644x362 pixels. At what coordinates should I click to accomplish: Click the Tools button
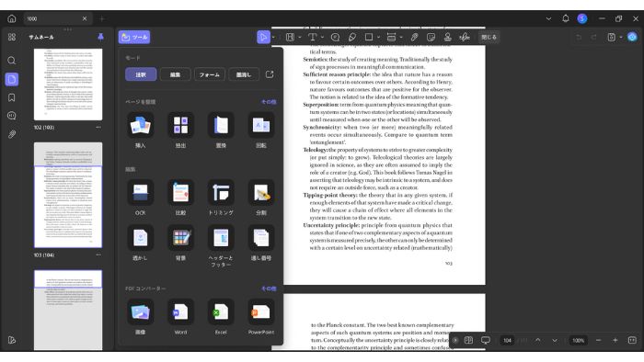tap(134, 37)
